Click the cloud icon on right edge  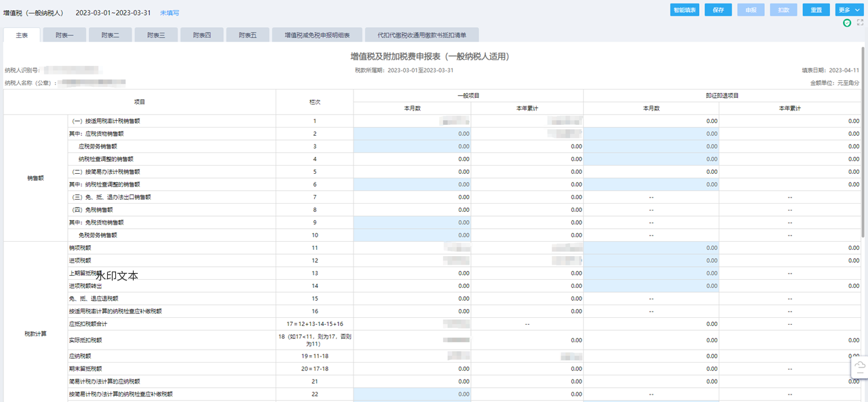click(860, 367)
